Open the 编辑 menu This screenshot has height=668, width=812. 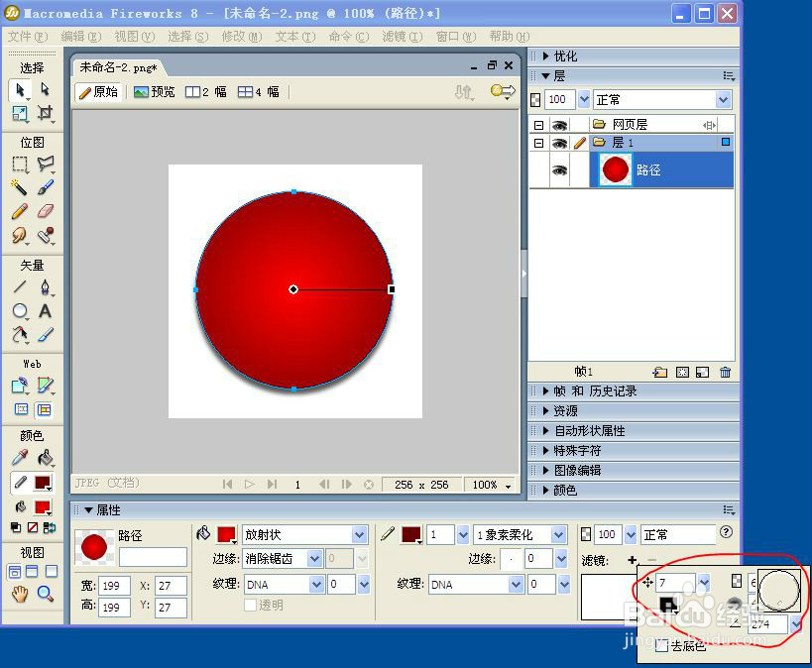point(80,37)
